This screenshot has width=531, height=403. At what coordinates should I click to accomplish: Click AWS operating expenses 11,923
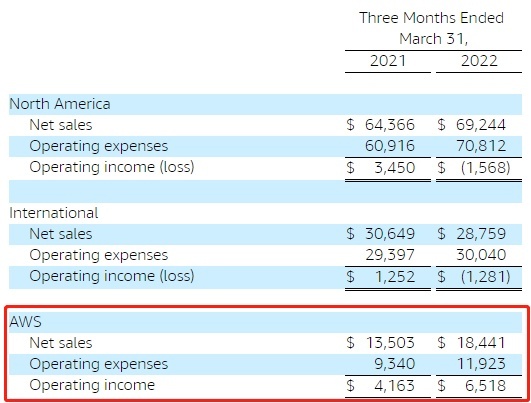[x=481, y=364]
